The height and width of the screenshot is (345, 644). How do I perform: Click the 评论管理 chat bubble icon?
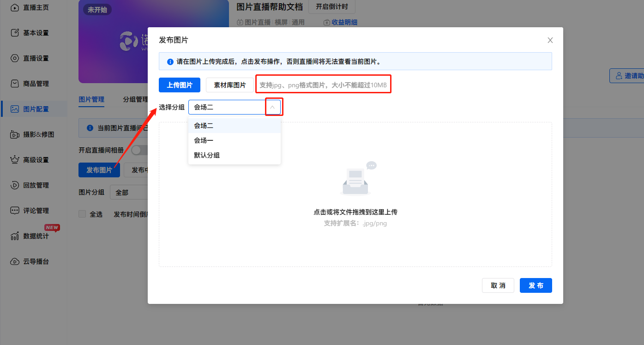(15, 211)
